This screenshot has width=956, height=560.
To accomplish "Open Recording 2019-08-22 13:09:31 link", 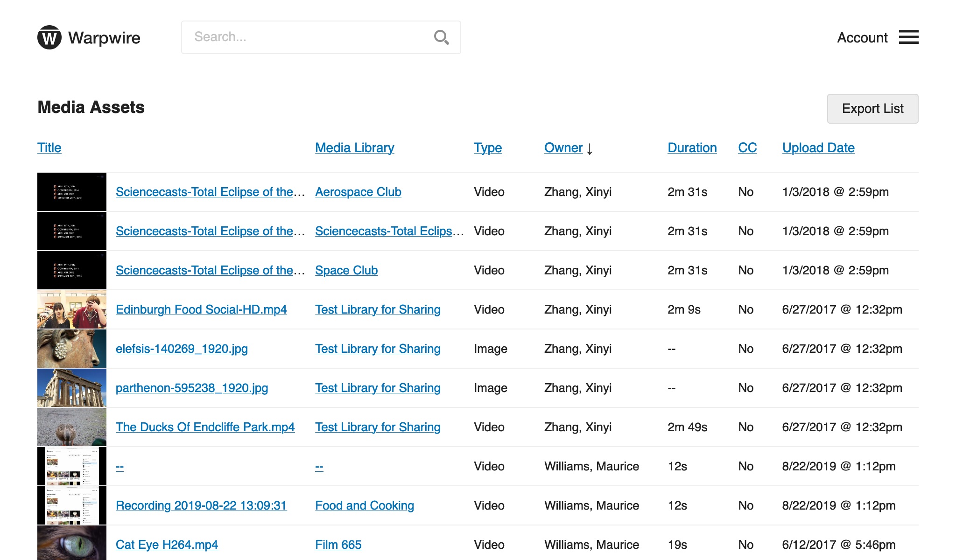I will [201, 505].
